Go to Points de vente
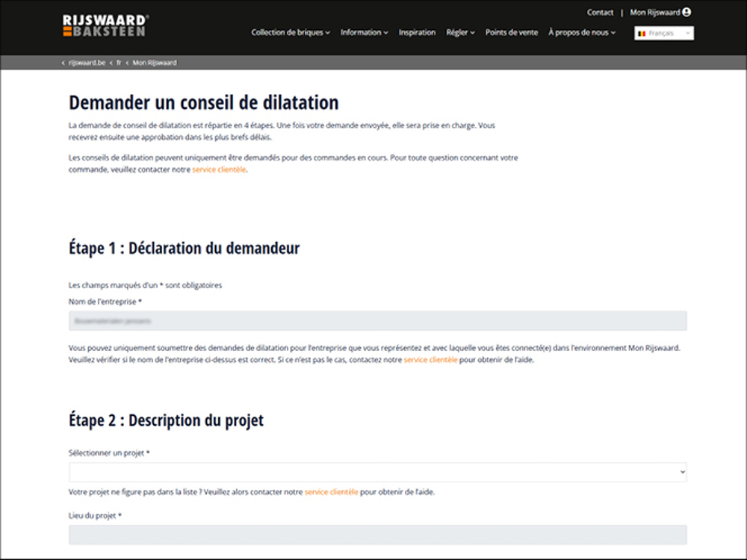This screenshot has height=560, width=747. click(511, 33)
